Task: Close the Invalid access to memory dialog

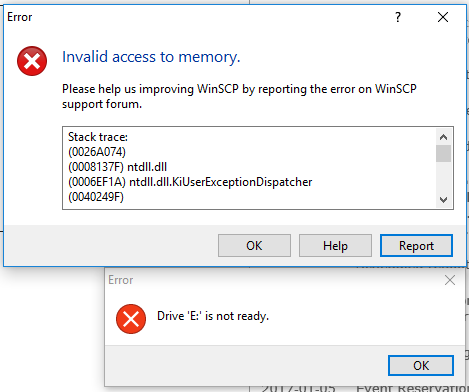Action: 443,17
